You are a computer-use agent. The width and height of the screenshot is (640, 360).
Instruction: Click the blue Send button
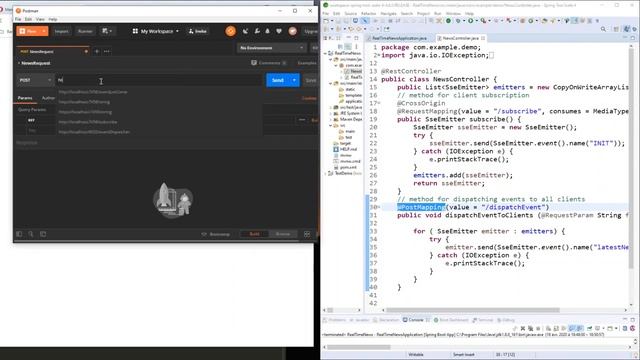278,80
